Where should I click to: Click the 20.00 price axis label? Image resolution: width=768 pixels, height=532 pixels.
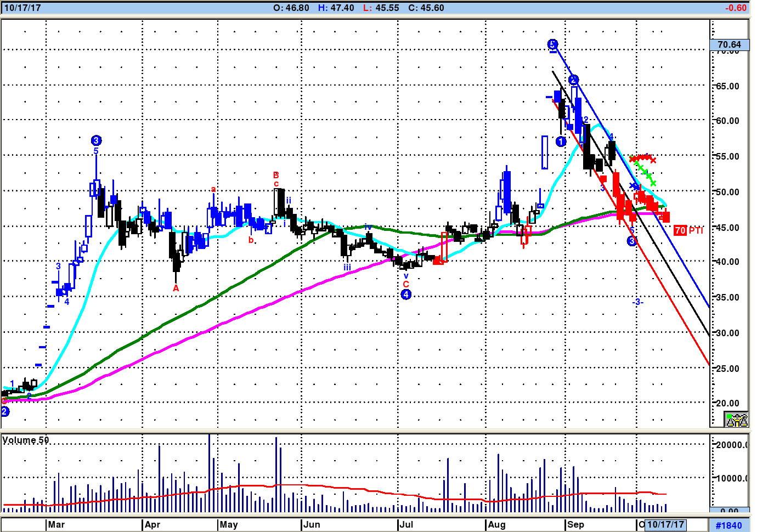click(728, 403)
